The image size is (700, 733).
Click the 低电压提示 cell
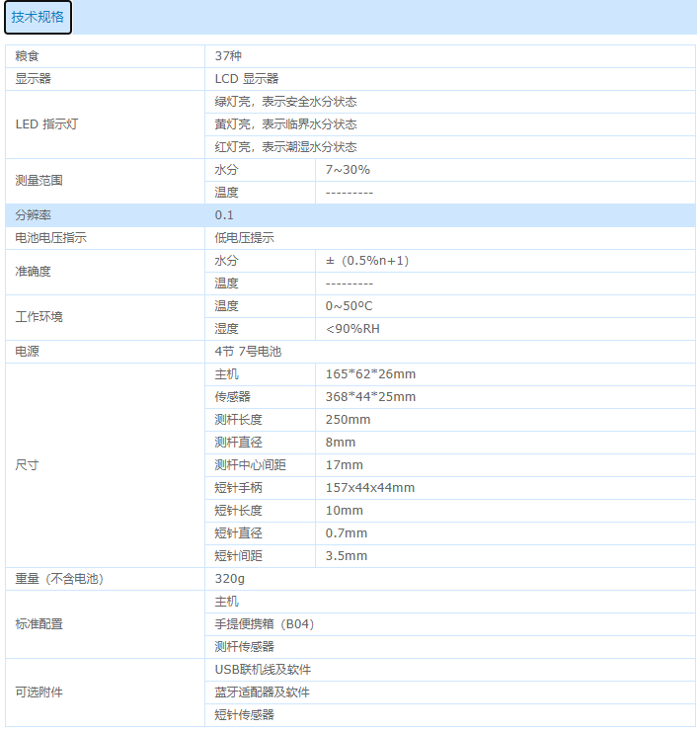coord(244,238)
